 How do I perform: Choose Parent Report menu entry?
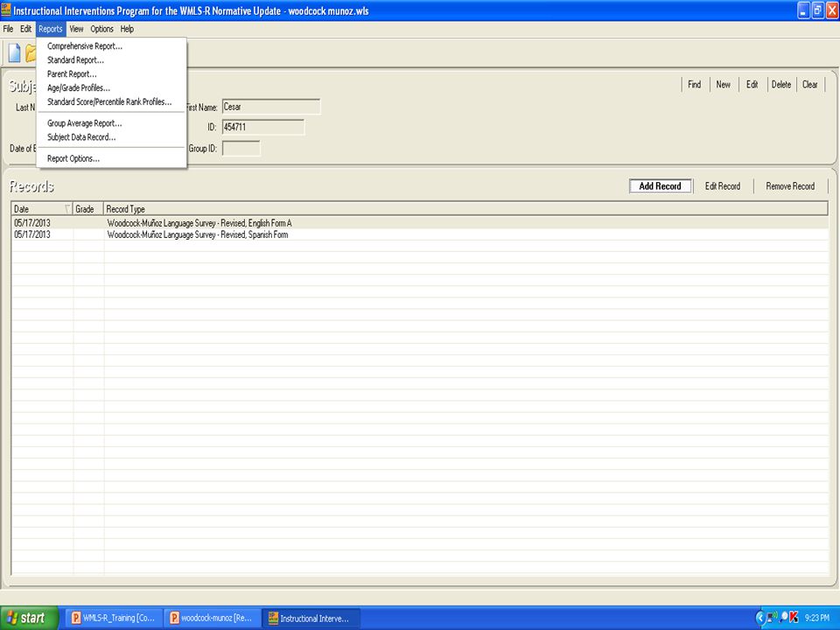click(111, 73)
